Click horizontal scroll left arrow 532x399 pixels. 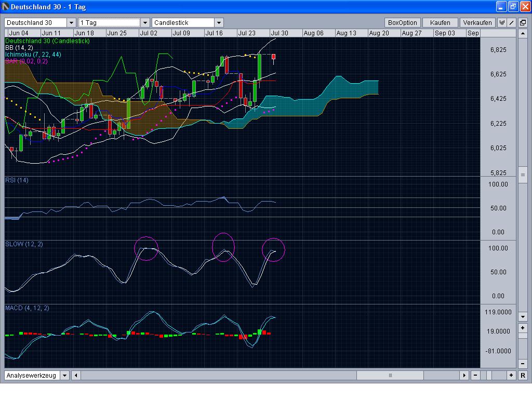(76, 375)
